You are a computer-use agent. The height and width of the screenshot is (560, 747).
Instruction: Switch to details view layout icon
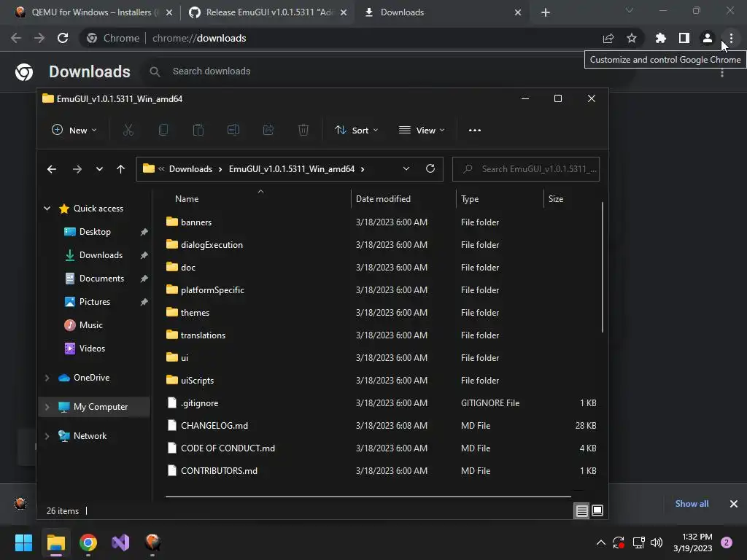(x=581, y=510)
